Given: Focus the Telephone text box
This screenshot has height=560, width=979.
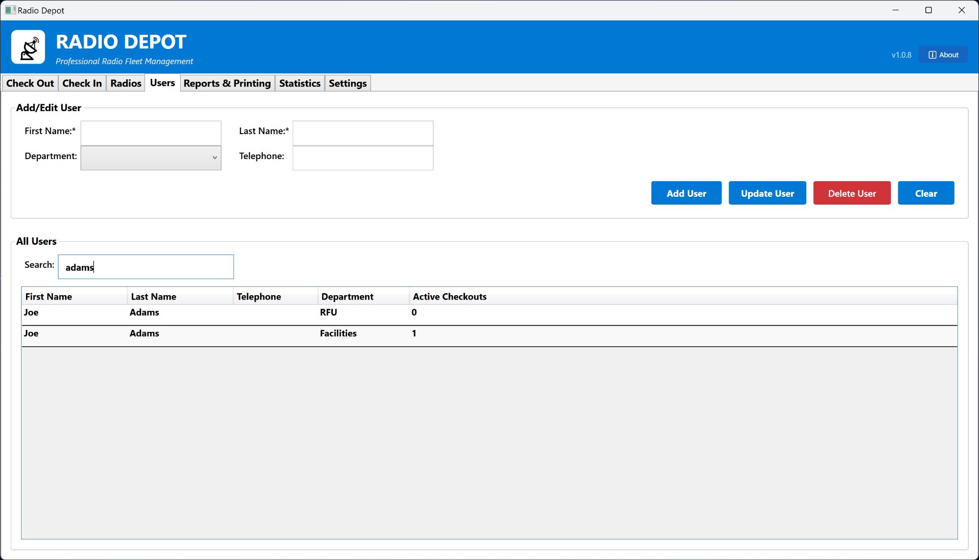Looking at the screenshot, I should tap(363, 158).
